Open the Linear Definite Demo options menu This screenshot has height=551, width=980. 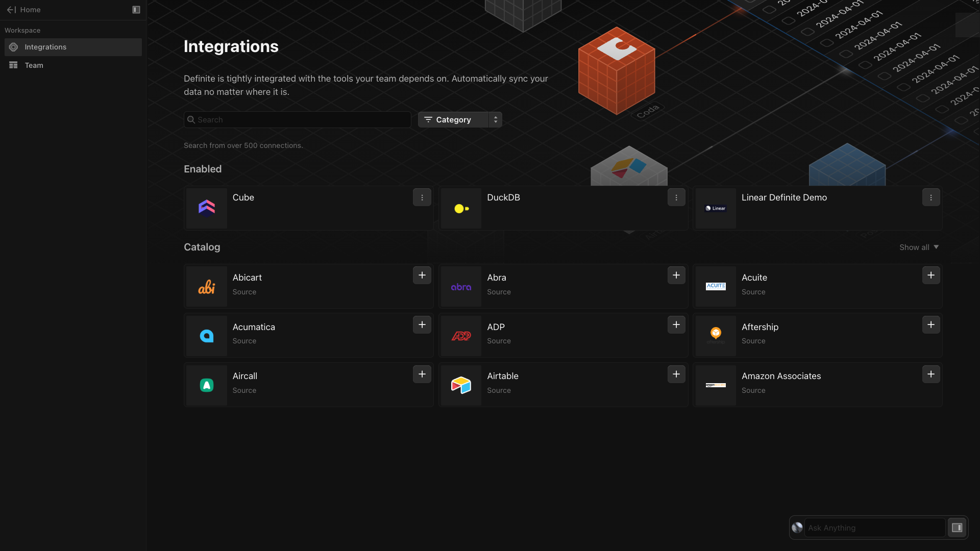pos(930,197)
